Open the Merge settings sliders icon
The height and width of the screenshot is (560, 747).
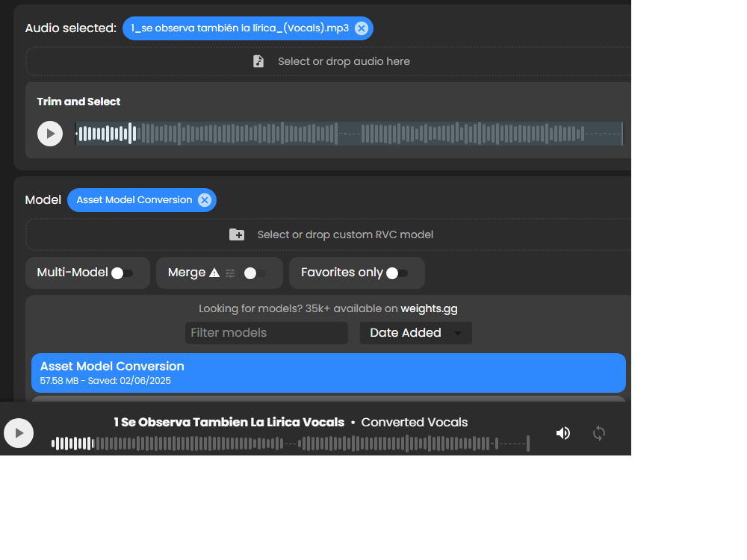coord(230,273)
